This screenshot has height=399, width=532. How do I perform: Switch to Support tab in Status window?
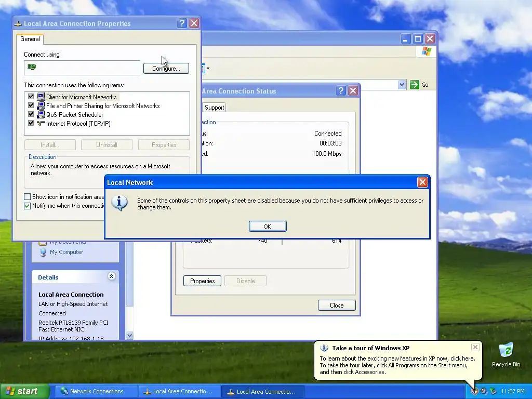pos(214,108)
